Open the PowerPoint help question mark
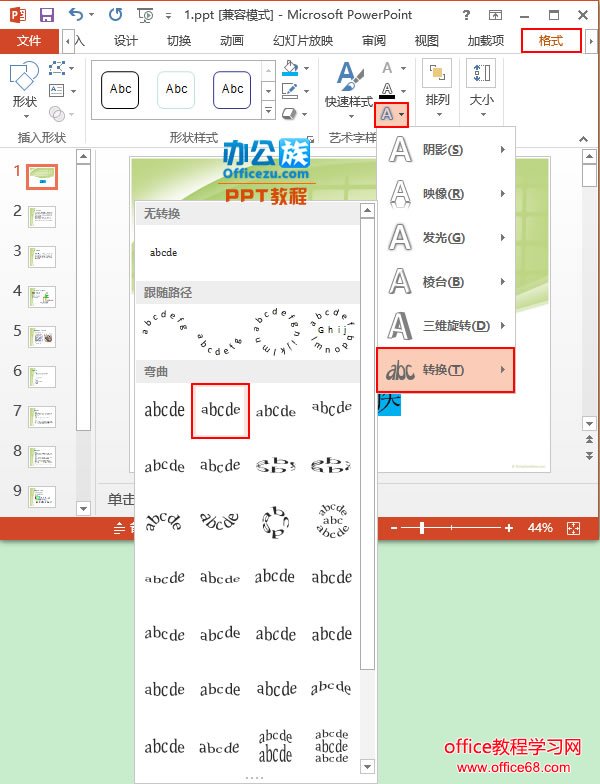 (x=466, y=15)
